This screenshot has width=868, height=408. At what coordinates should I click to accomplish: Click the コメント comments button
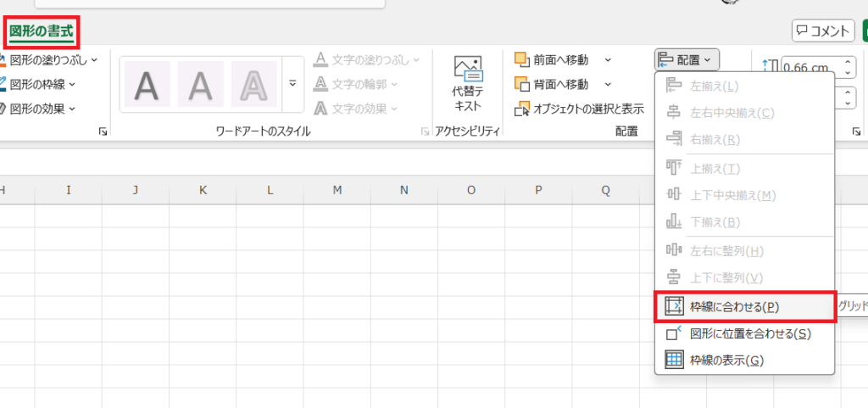point(822,31)
